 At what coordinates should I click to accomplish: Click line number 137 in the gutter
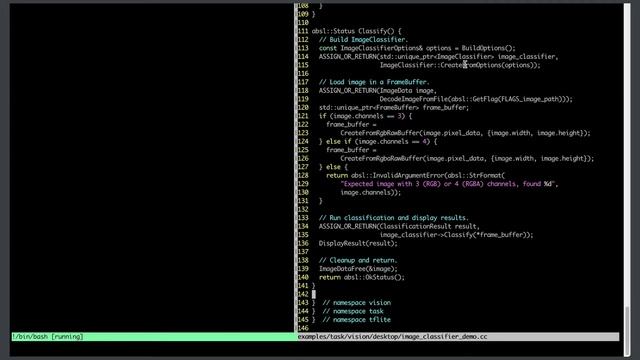[x=303, y=252]
